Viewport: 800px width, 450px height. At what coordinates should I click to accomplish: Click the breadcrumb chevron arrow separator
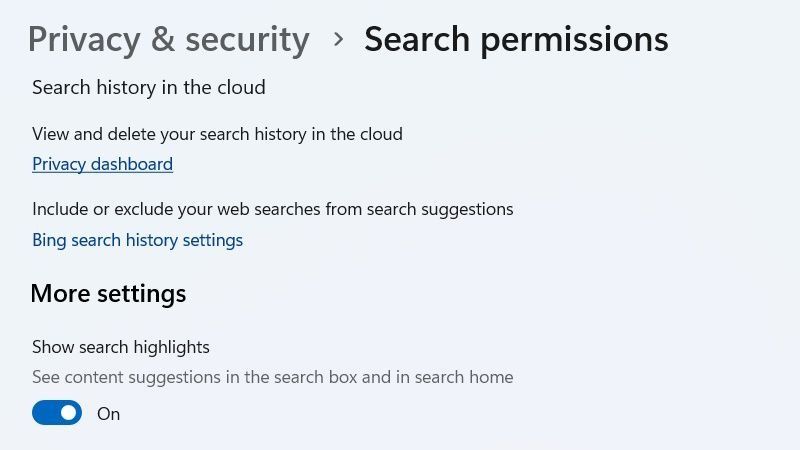point(338,39)
